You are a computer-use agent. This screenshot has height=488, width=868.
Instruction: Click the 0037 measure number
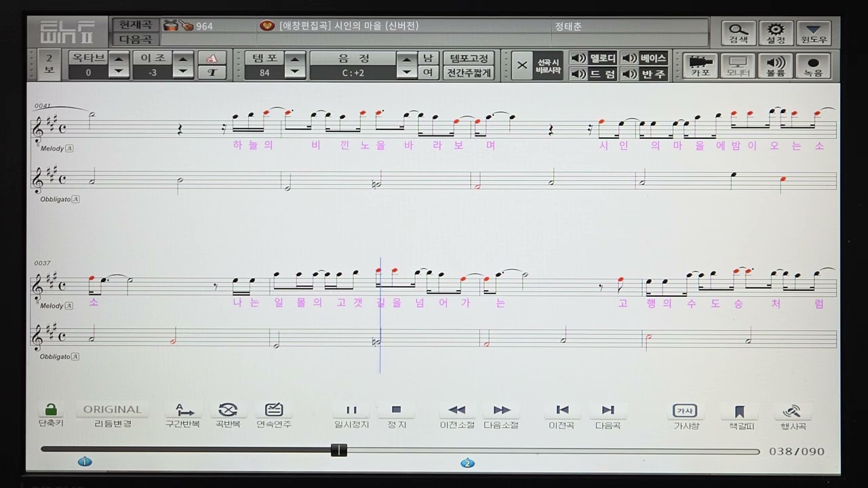point(43,263)
